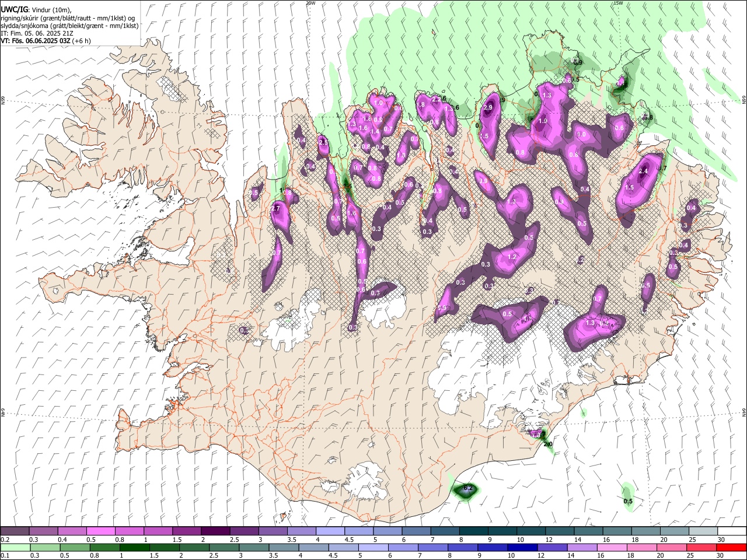Pick the lavender swatch between 4 and 4.5 on snow scale

pyautogui.click(x=329, y=531)
